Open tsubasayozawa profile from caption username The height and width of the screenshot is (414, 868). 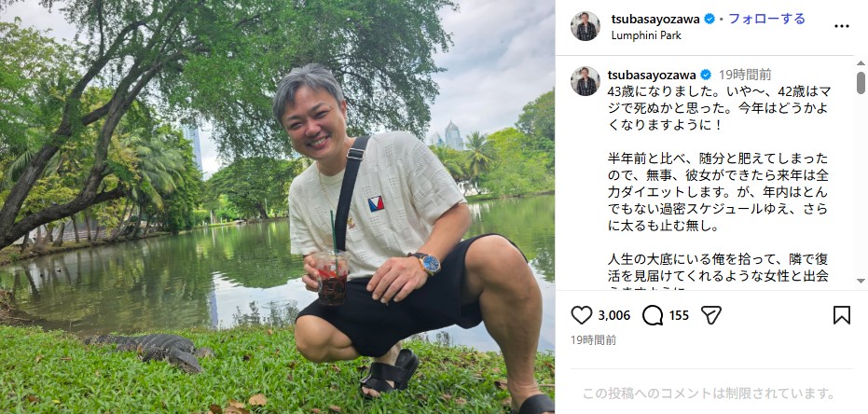pos(652,75)
